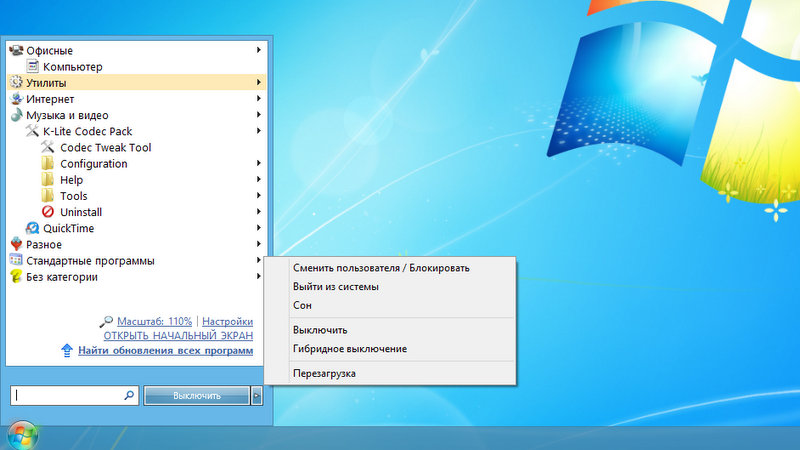Select Сон in the power menu
Image resolution: width=800 pixels, height=450 pixels.
click(389, 305)
